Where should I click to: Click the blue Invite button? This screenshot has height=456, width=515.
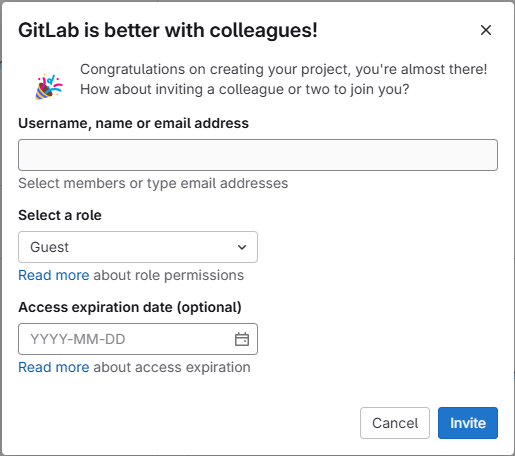point(468,423)
